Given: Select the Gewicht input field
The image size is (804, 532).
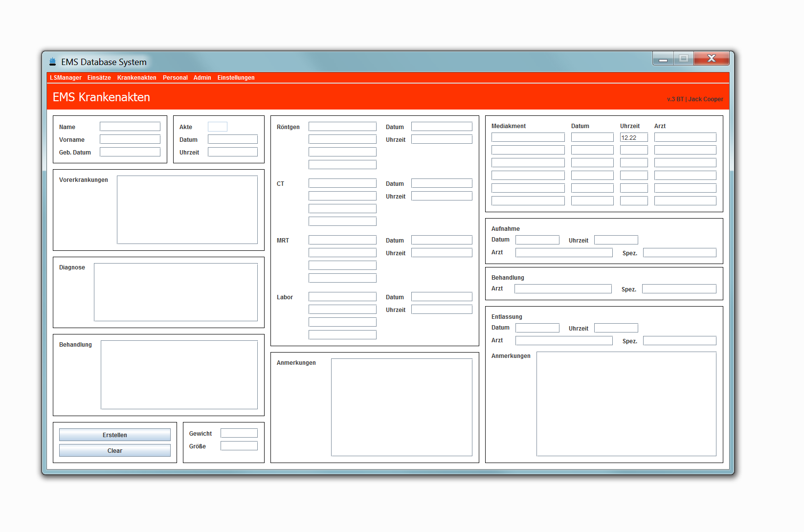Looking at the screenshot, I should (x=239, y=433).
